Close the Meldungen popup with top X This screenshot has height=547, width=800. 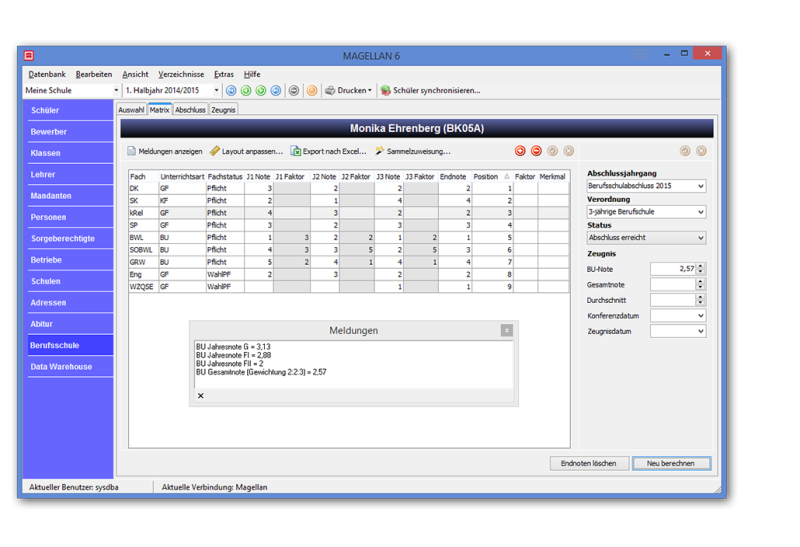coord(507,331)
